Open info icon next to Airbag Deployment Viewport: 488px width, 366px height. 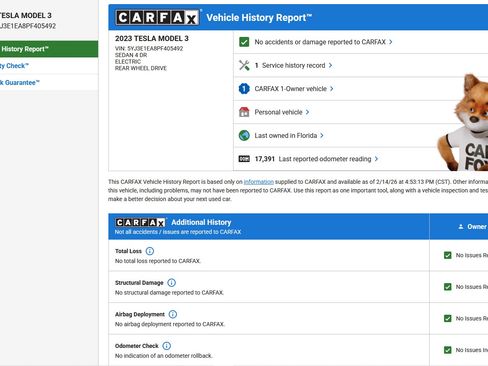173,314
